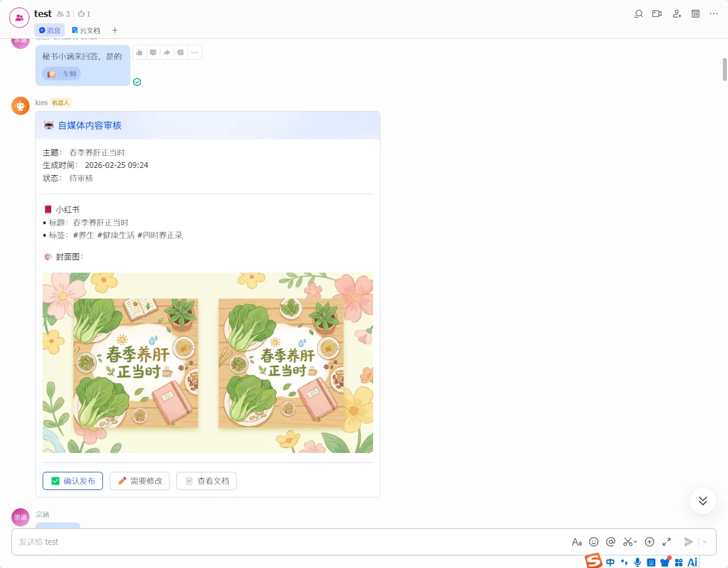Open the emoji picker
The height and width of the screenshot is (568, 728).
pos(594,542)
